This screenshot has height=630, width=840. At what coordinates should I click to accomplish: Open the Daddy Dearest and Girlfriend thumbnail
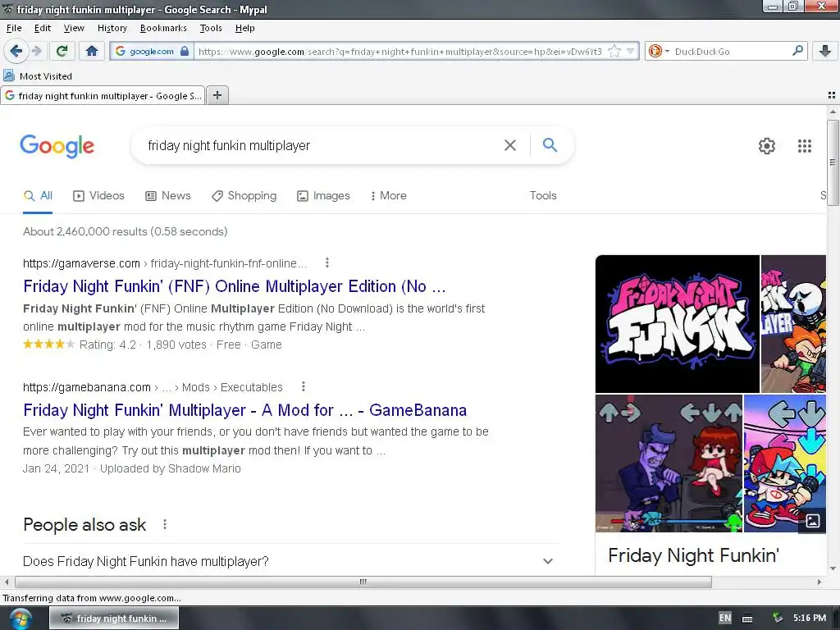coord(669,463)
